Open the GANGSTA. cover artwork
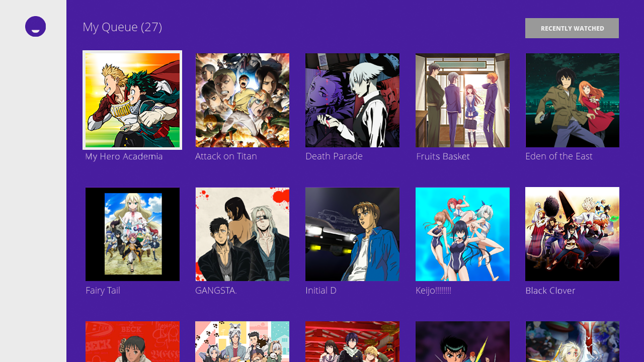This screenshot has width=644, height=362. pos(243,234)
